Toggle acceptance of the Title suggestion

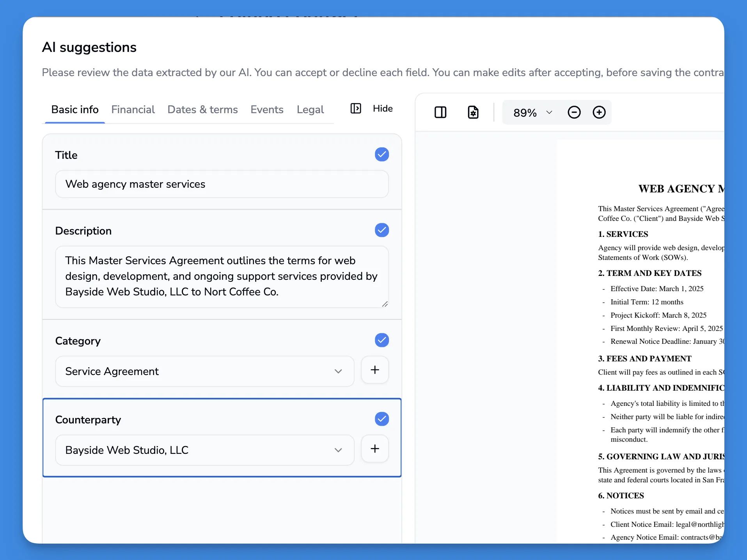(381, 154)
